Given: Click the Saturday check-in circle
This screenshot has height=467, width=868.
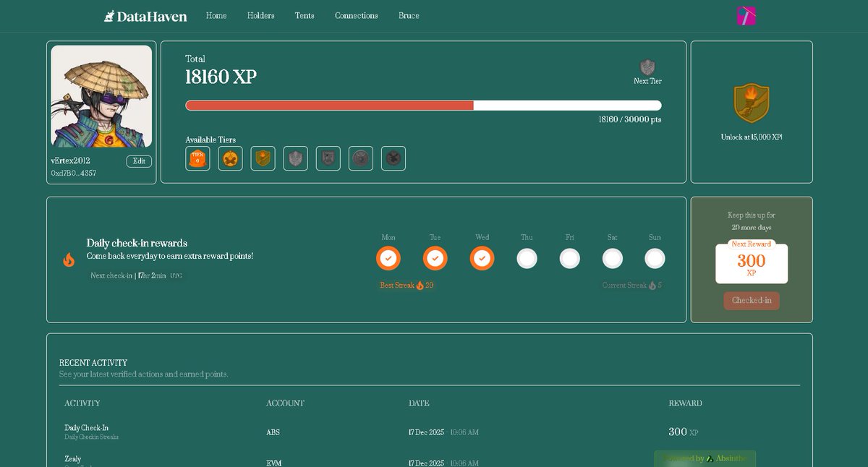Looking at the screenshot, I should coord(613,258).
